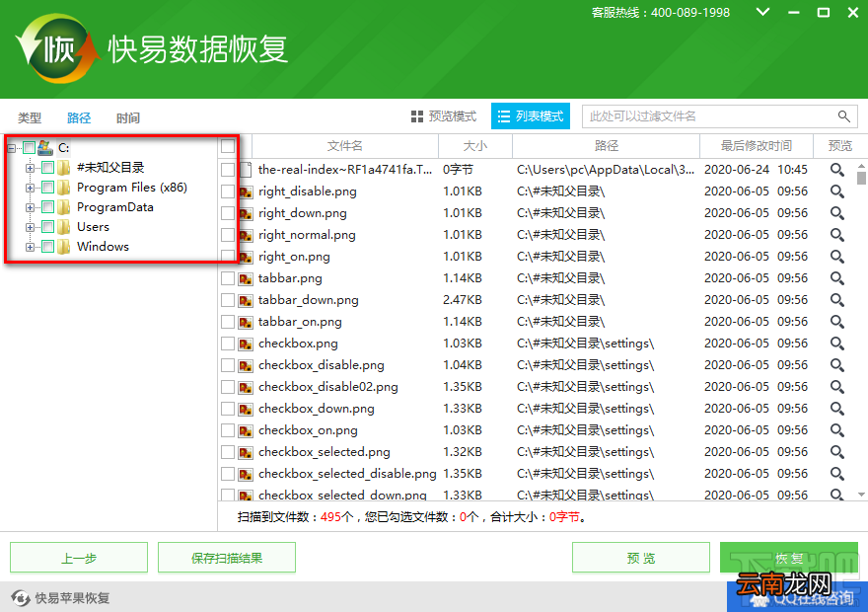Open the 快易苹果恢复 link
868x612 pixels.
coord(72,598)
